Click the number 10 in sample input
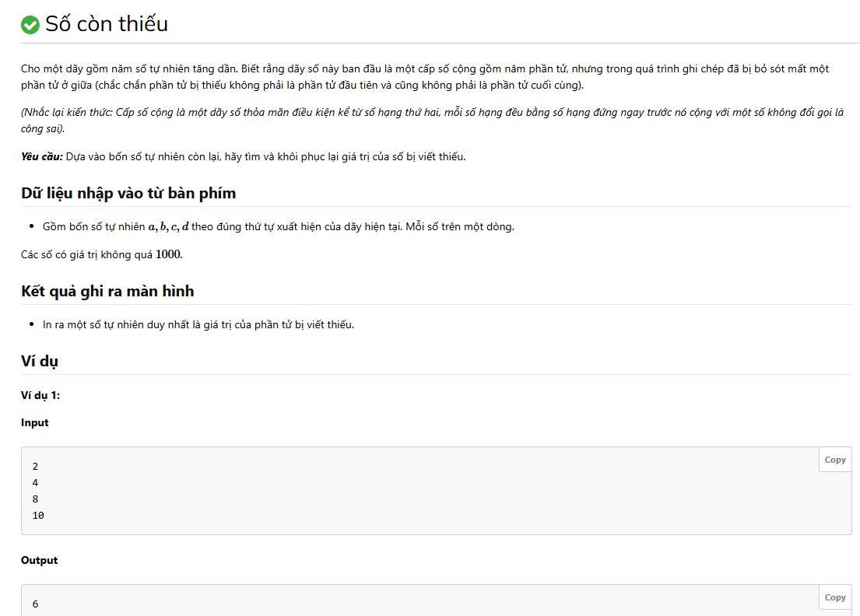Viewport: 860px width, 616px height. tap(38, 515)
